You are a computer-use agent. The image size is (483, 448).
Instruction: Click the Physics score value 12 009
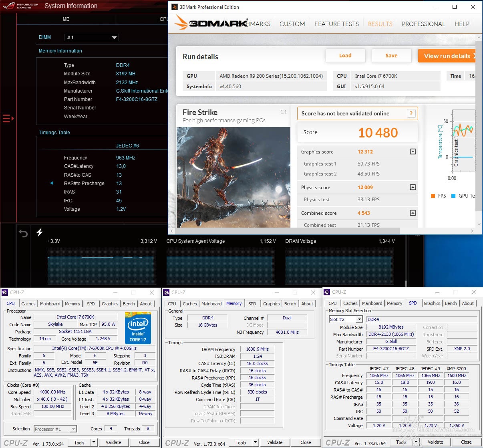coord(365,188)
